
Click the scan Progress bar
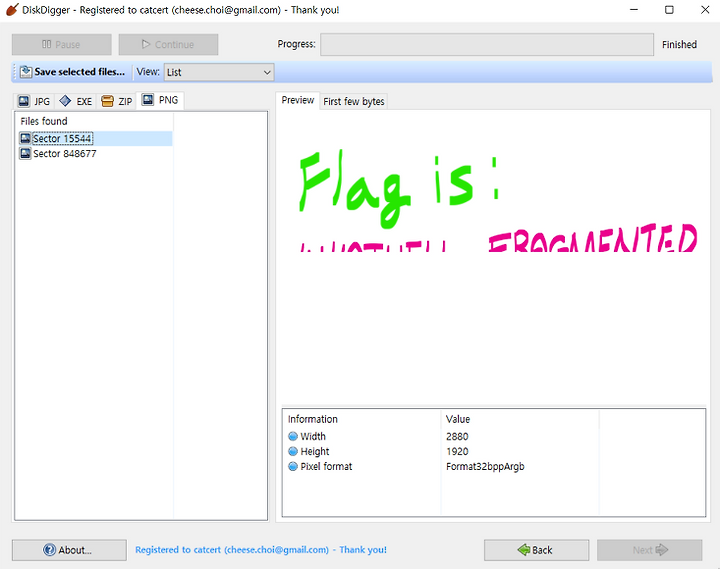tap(487, 45)
